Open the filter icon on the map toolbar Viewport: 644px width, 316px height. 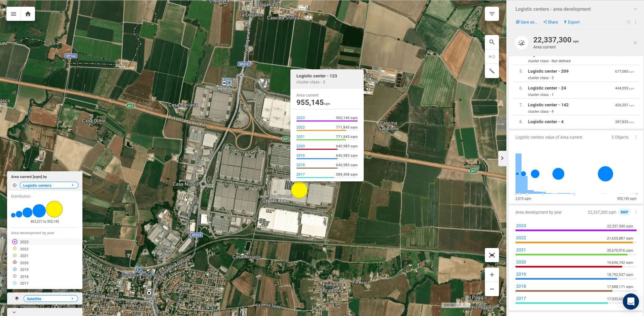[x=492, y=14]
